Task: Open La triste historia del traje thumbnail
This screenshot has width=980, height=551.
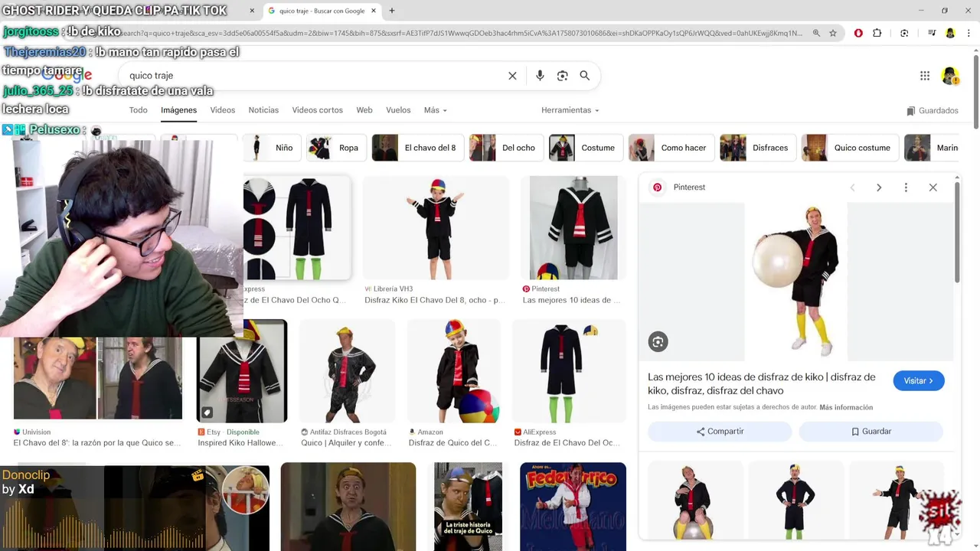Action: click(468, 507)
